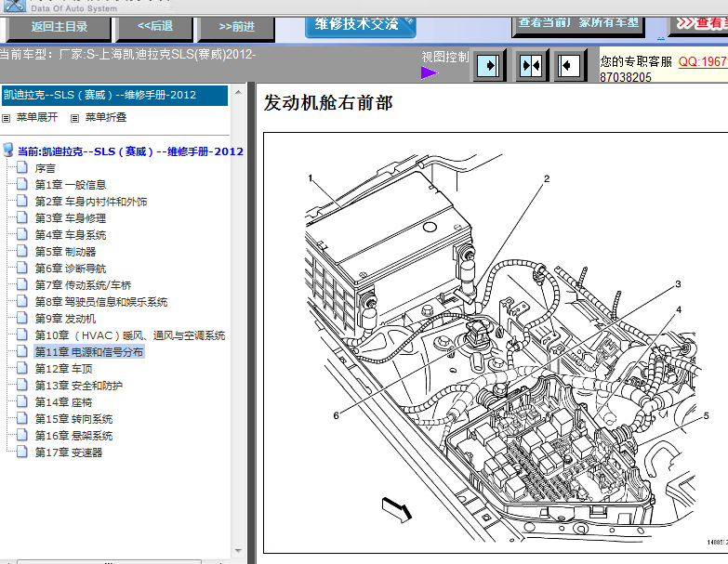Click the page icon beside 第1章 一般信息
This screenshot has width=728, height=564.
pyautogui.click(x=21, y=184)
